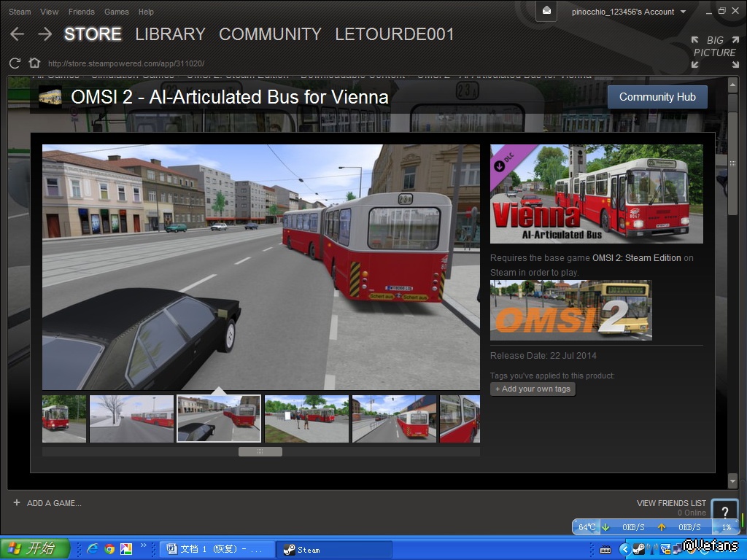Open the LIBRARY tab
Screen dimensions: 747x560
(170, 34)
